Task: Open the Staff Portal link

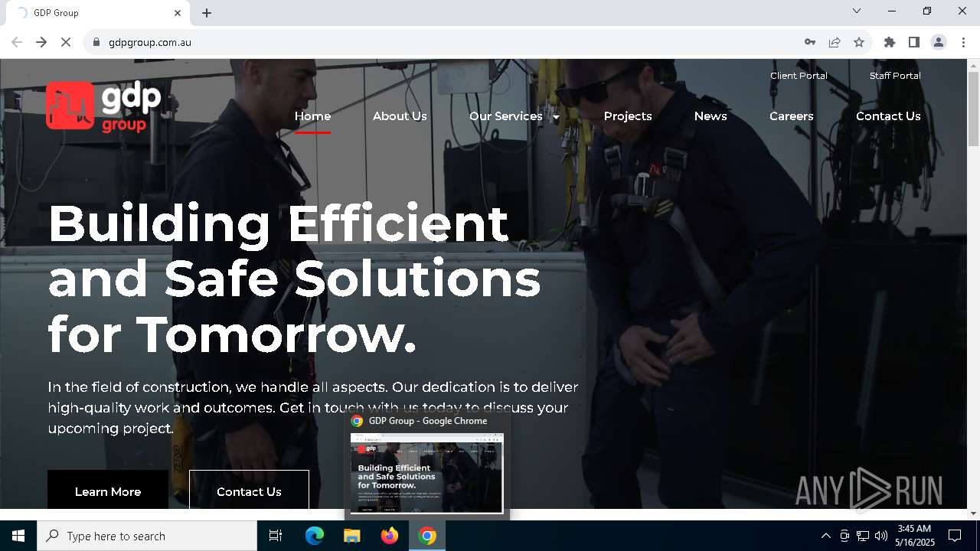Action: [x=895, y=76]
